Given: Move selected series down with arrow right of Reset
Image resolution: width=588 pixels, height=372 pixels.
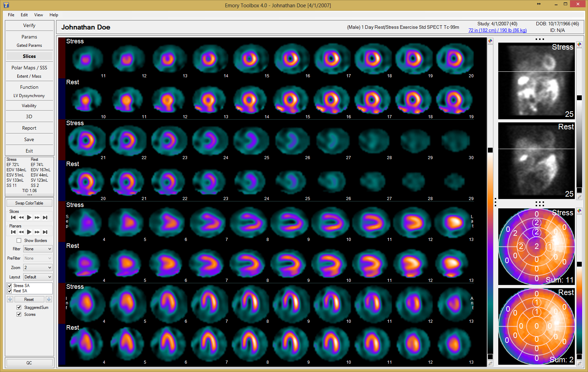Looking at the screenshot, I should point(49,299).
